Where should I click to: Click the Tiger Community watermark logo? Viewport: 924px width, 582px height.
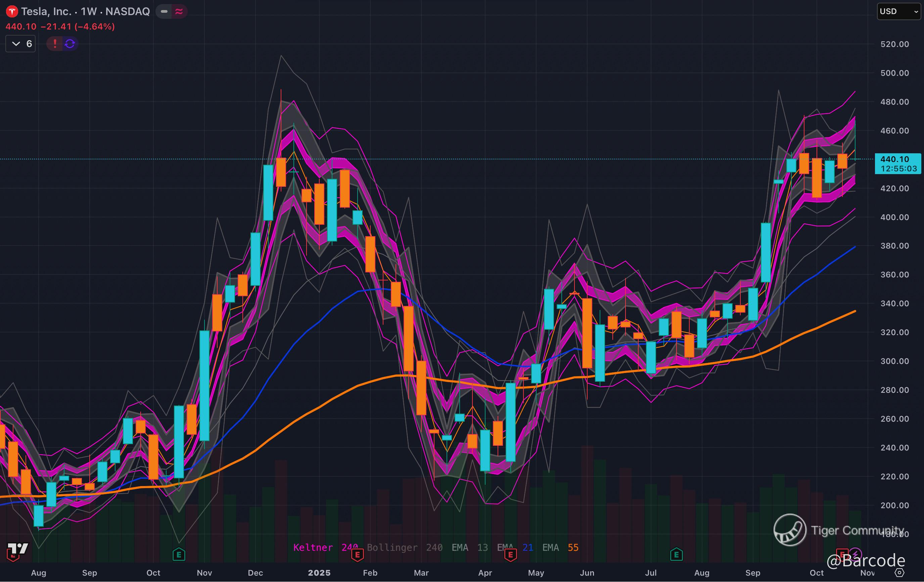(x=790, y=530)
